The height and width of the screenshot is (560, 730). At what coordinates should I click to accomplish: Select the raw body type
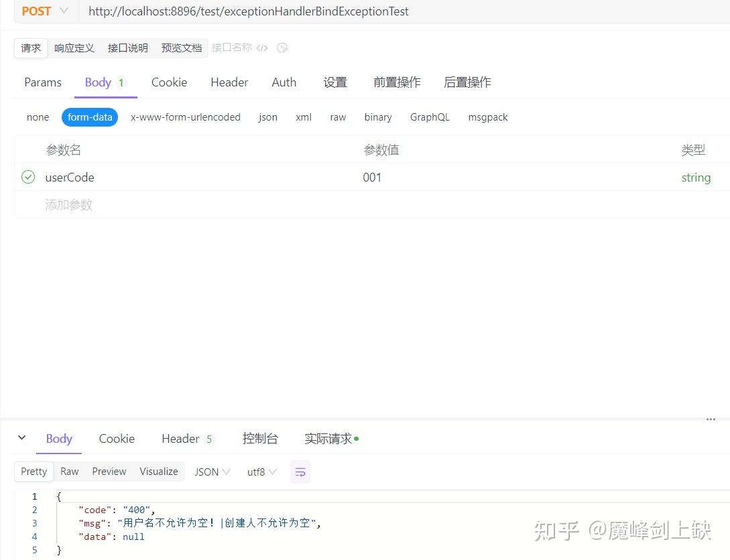337,117
